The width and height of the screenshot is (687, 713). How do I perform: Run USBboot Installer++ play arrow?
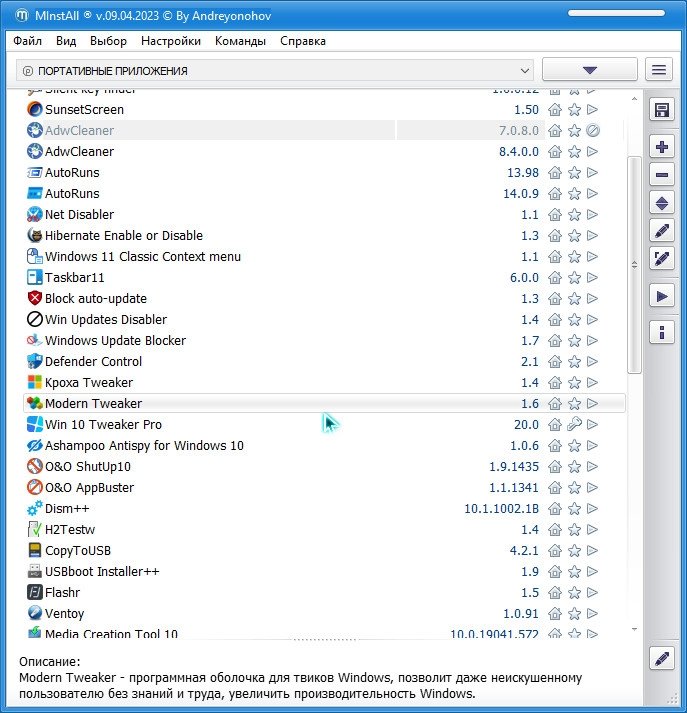point(592,572)
